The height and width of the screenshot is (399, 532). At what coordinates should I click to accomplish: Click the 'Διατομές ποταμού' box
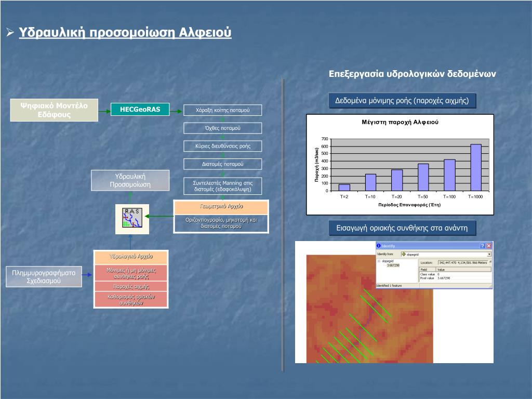point(222,164)
